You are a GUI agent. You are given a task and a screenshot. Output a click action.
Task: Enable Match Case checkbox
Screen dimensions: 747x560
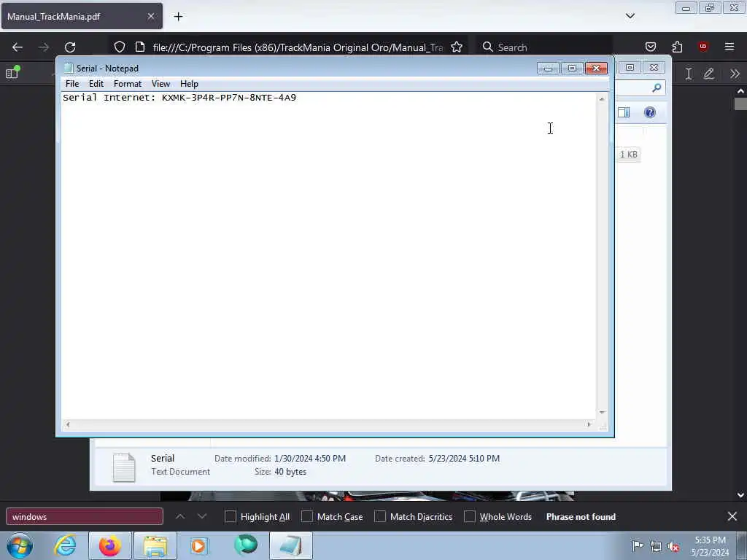pos(307,517)
